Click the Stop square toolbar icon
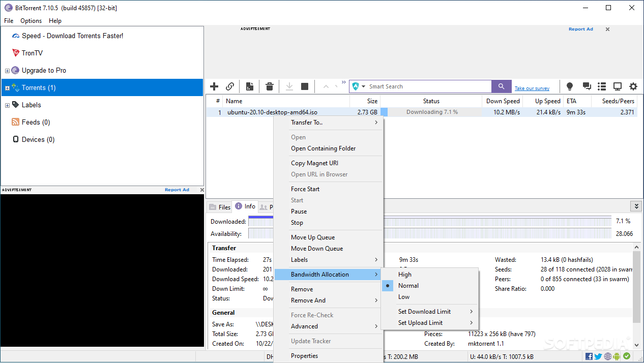 click(305, 86)
